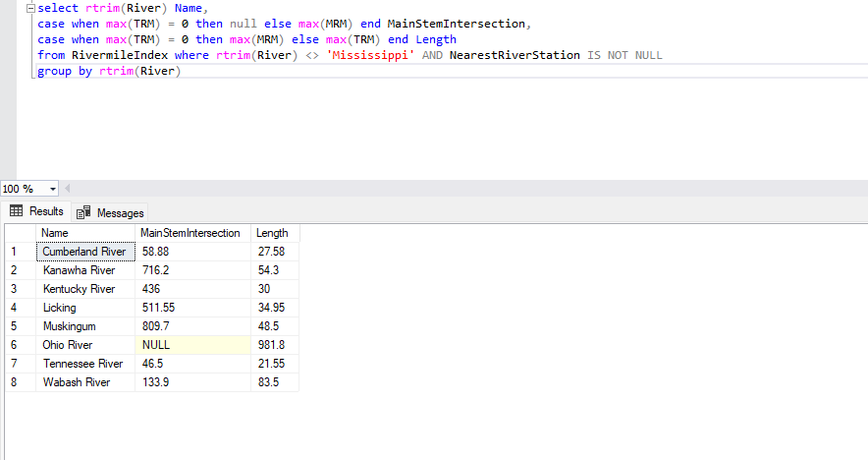Select the Tennessee River cell
The image size is (868, 460).
[x=85, y=364]
